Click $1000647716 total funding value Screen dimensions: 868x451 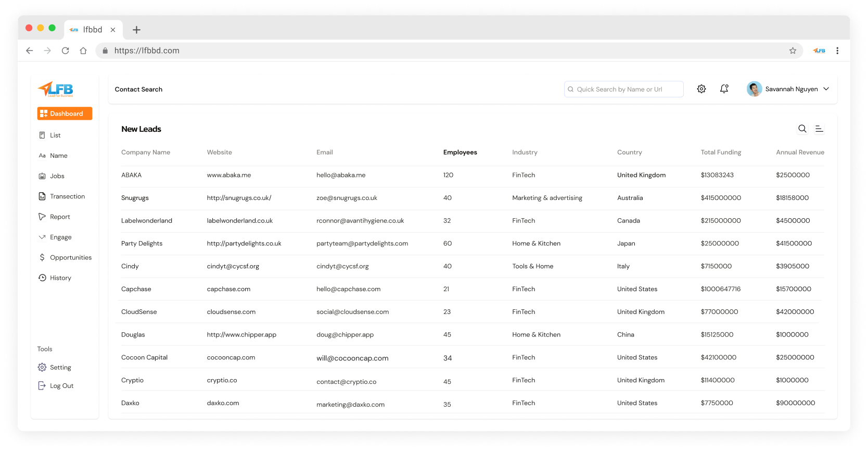pyautogui.click(x=721, y=289)
